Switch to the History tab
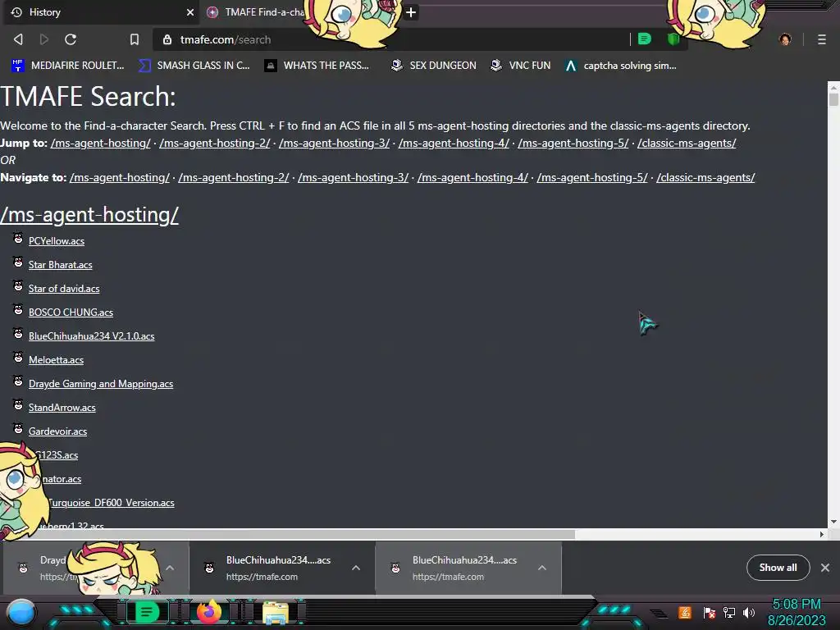Screen dimensions: 840x630 (x=102, y=12)
